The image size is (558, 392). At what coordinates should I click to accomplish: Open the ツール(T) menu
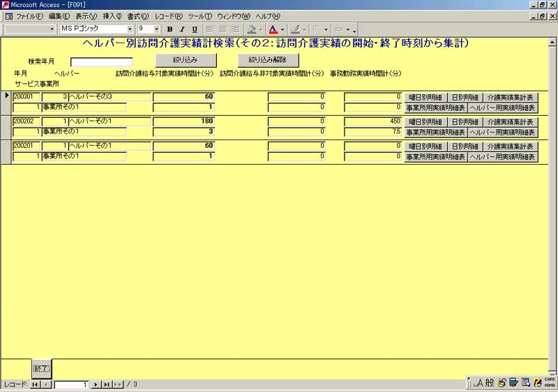[199, 16]
